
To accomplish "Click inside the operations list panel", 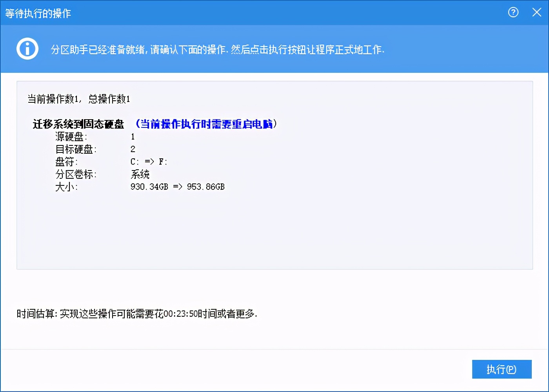I will click(274, 235).
